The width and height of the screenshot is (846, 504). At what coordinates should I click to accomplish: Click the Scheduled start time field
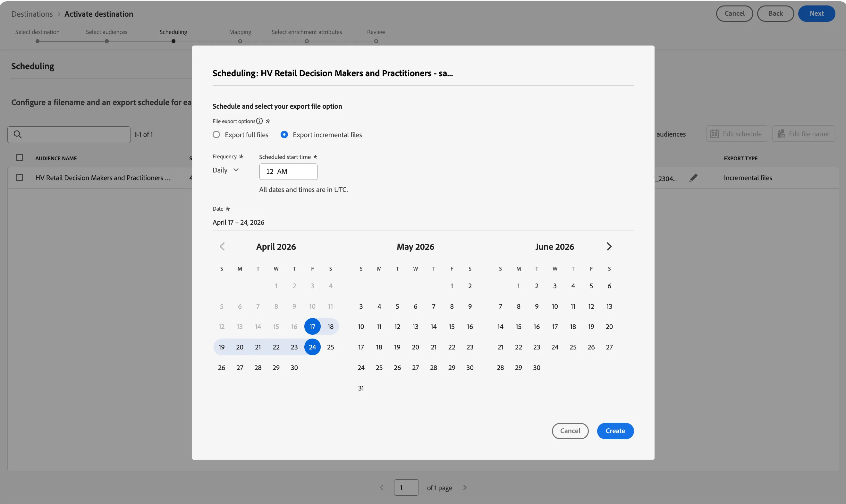288,172
